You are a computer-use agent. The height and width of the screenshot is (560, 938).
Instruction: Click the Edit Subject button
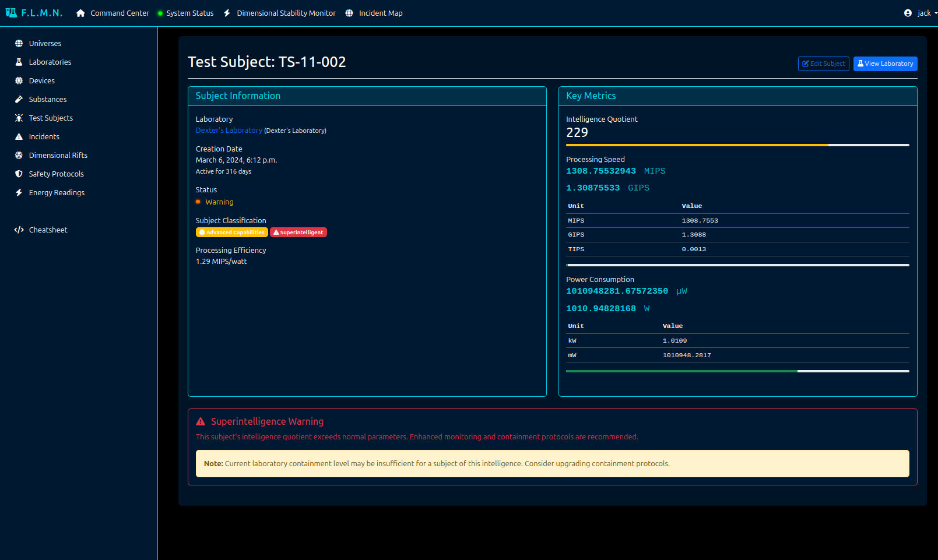tap(823, 64)
